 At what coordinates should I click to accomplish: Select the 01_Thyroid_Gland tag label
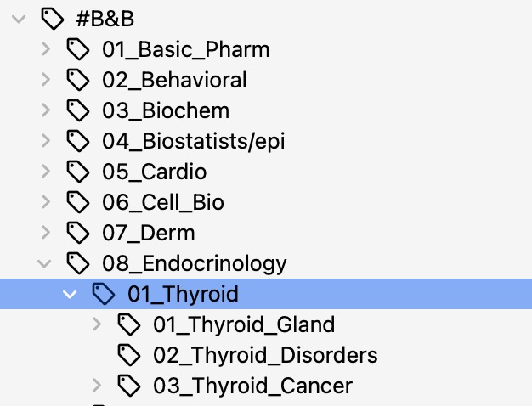coord(244,324)
